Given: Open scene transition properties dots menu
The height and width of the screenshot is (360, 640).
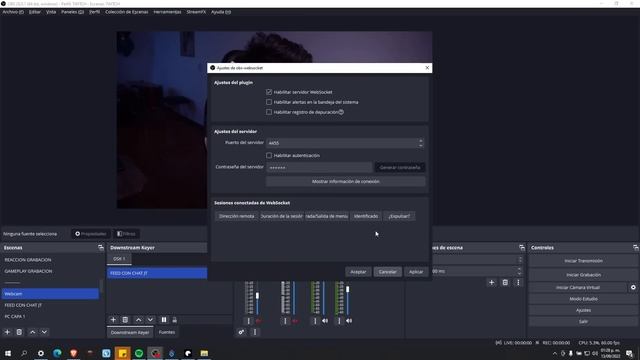Looking at the screenshot, I should pyautogui.click(x=518, y=282).
